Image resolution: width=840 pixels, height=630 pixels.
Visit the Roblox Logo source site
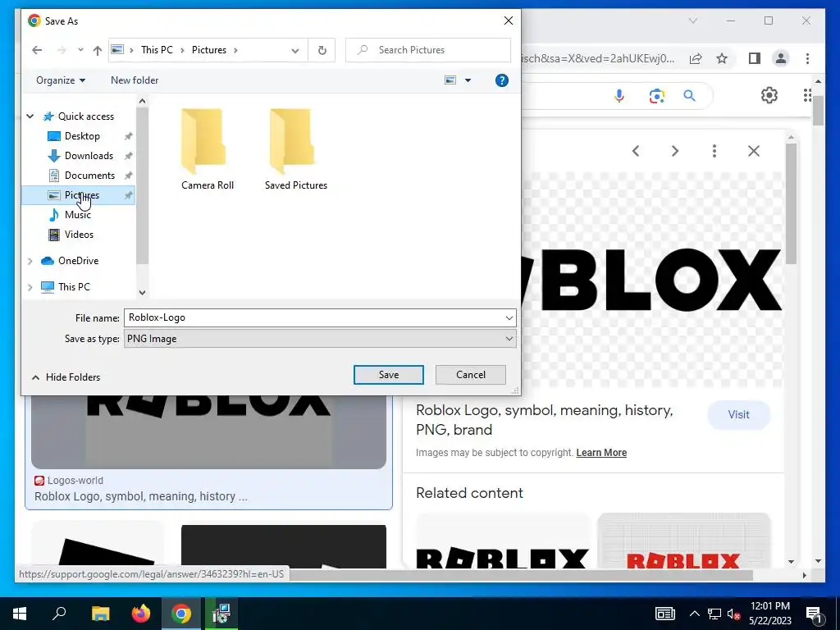tap(739, 414)
